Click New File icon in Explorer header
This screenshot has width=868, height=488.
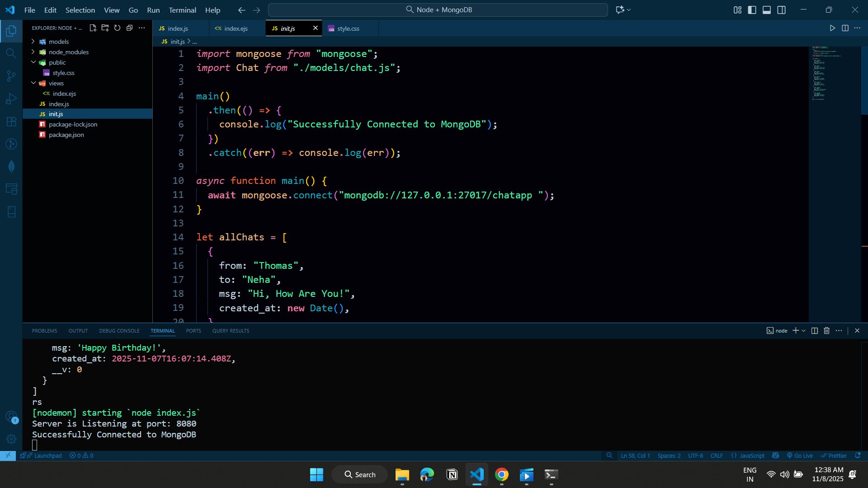tap(93, 28)
